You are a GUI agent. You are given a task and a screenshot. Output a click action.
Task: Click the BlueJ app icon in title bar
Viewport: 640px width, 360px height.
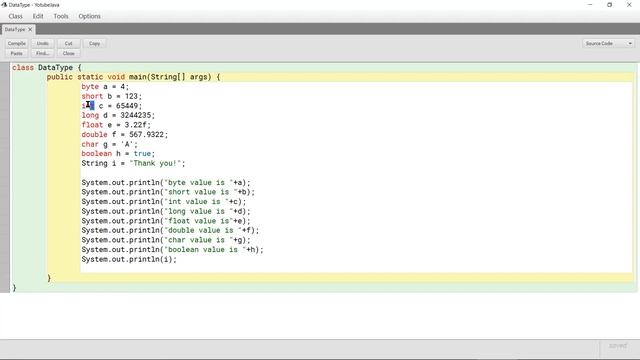4,5
